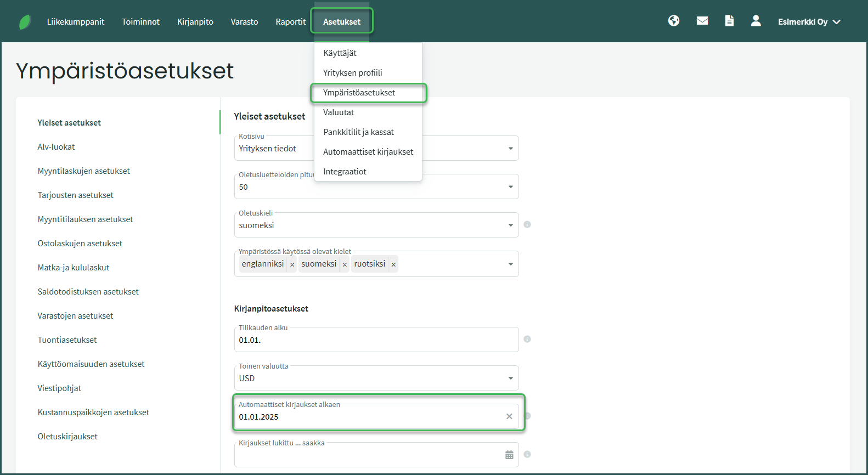Screen dimensions: 868x475
Task: Expand the Esimerkki Oy company dropdown
Action: click(x=809, y=22)
